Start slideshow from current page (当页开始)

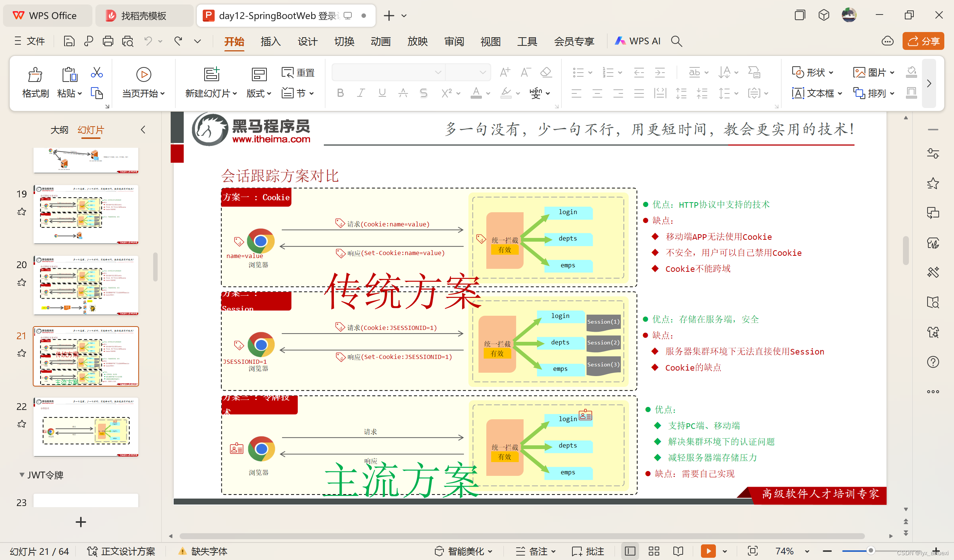(143, 74)
